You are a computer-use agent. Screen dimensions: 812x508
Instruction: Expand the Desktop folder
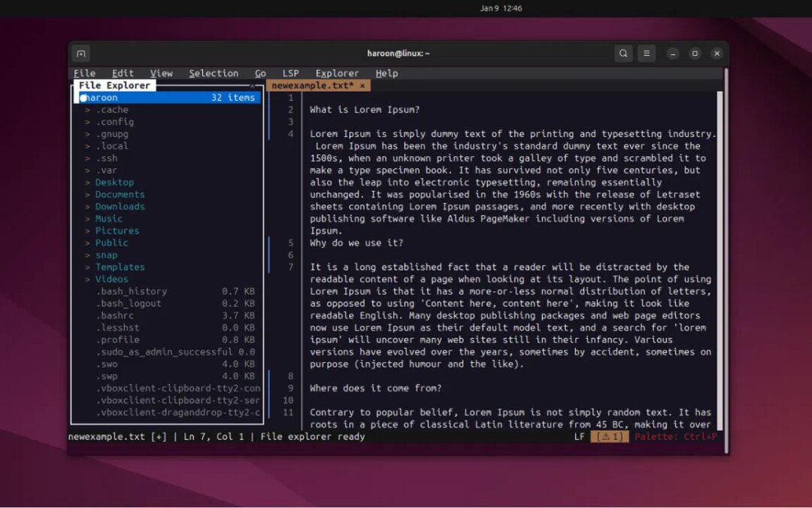(x=114, y=182)
